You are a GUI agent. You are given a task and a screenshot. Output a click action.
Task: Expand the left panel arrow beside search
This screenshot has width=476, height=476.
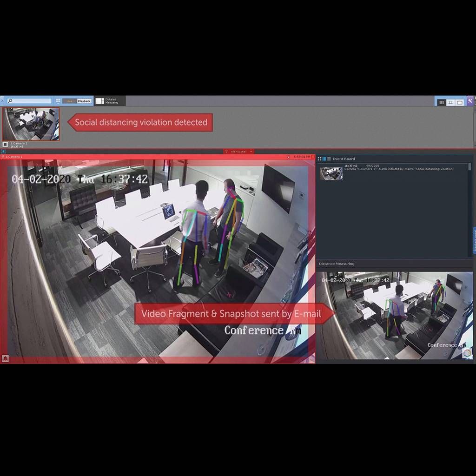[2, 101]
